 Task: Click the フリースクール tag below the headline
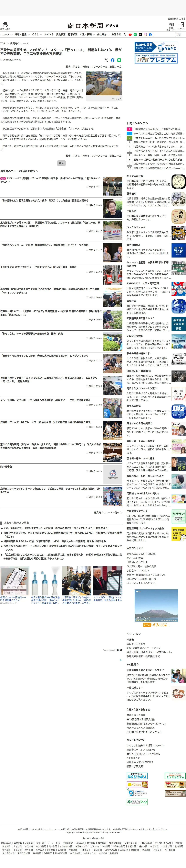[x=99, y=67]
